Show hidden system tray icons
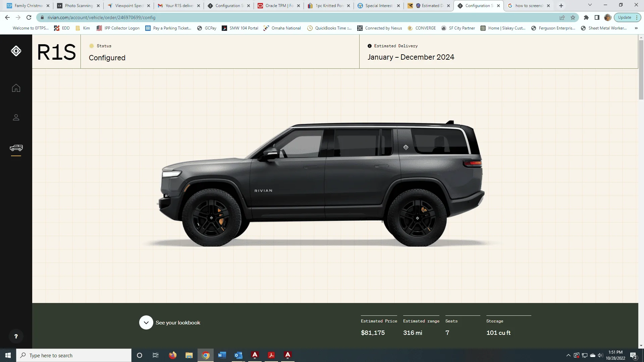The width and height of the screenshot is (644, 362). 568,355
